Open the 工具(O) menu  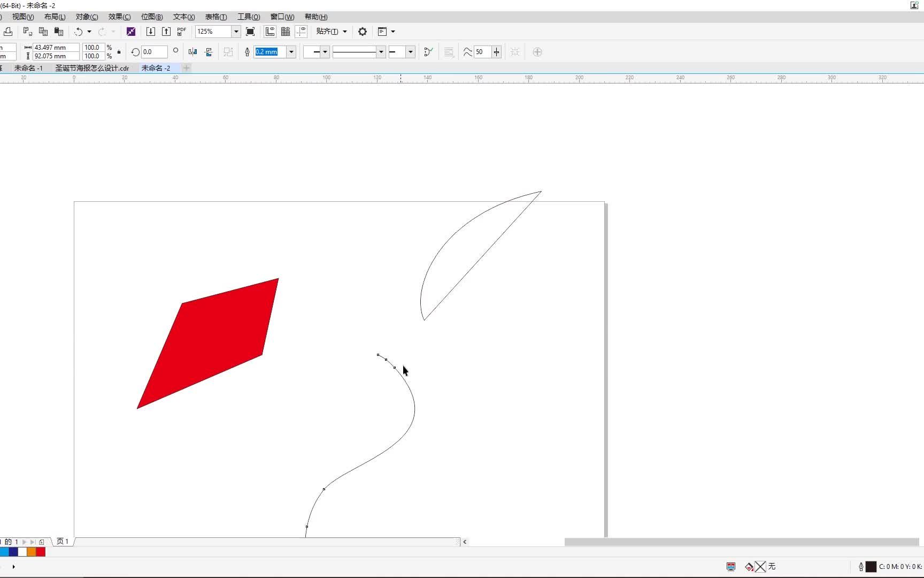(x=249, y=17)
